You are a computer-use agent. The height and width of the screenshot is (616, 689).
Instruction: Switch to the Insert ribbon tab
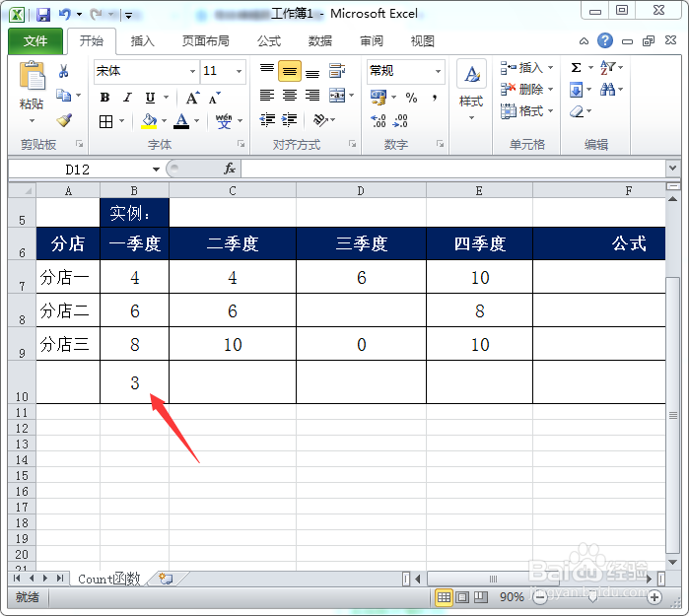(x=142, y=41)
